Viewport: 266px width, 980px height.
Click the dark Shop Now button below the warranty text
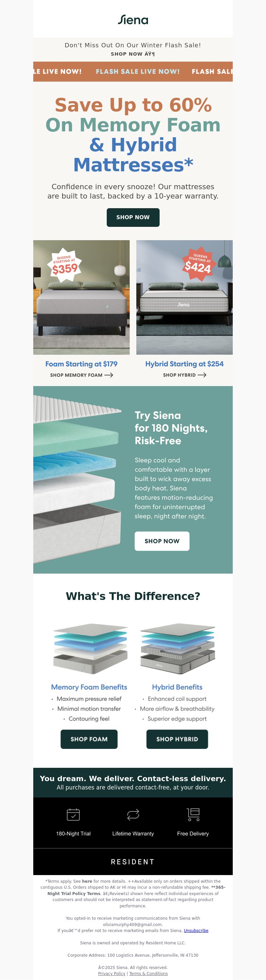point(133,217)
